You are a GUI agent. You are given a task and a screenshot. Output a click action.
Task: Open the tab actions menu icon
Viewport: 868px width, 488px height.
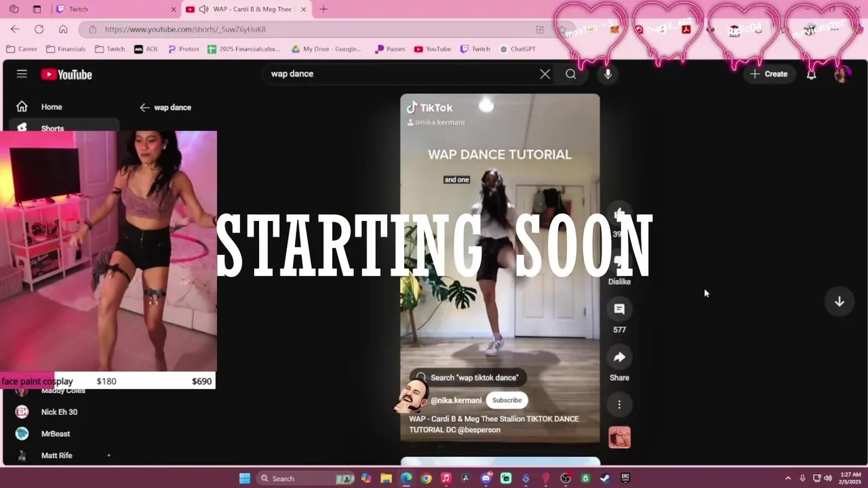point(37,9)
